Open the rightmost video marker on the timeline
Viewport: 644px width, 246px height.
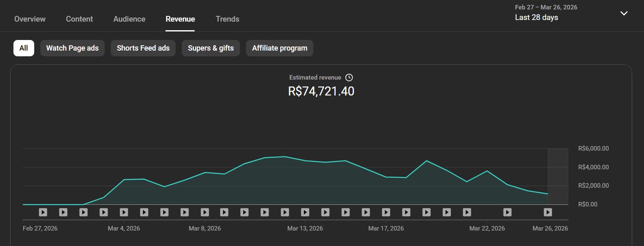click(548, 212)
